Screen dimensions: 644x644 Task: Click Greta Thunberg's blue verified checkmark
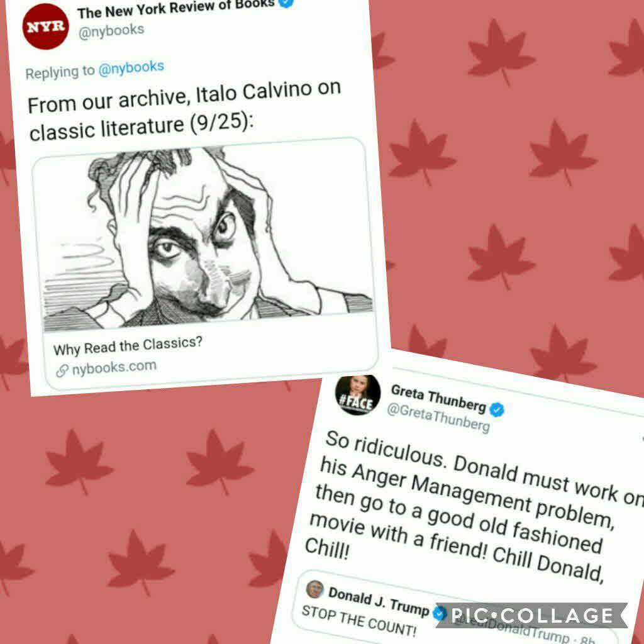[x=497, y=409]
